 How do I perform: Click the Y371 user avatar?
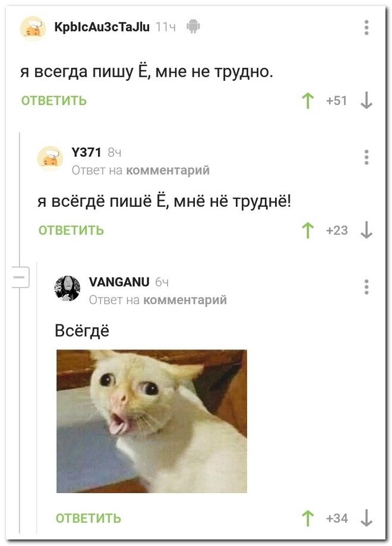[50, 159]
